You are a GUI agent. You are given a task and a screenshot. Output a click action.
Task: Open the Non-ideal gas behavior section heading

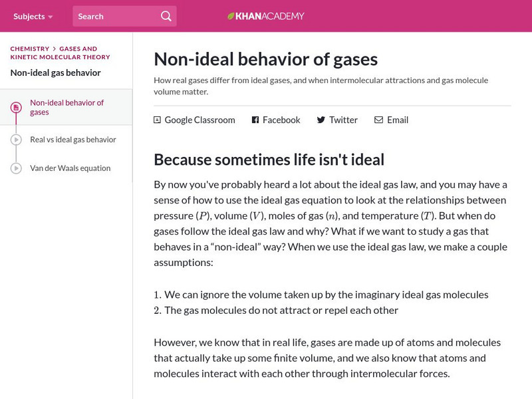(56, 72)
